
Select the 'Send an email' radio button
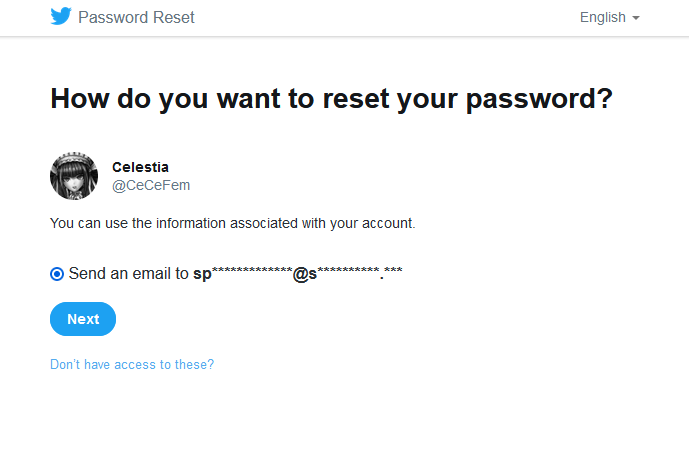pos(57,273)
